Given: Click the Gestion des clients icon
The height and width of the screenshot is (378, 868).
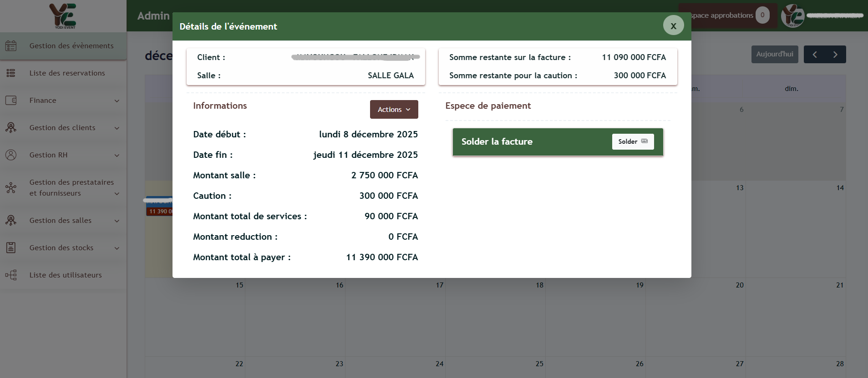Looking at the screenshot, I should tap(11, 128).
